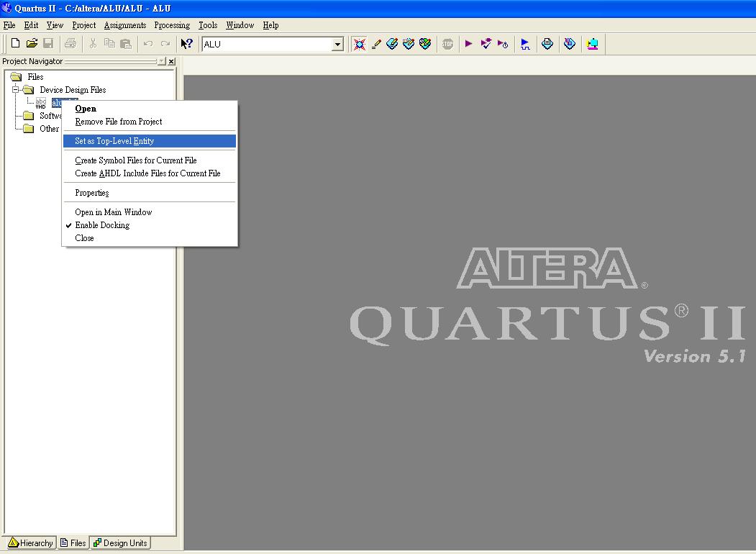Screen dimensions: 756x554
Task: Open the Assignments menu
Action: (x=125, y=25)
